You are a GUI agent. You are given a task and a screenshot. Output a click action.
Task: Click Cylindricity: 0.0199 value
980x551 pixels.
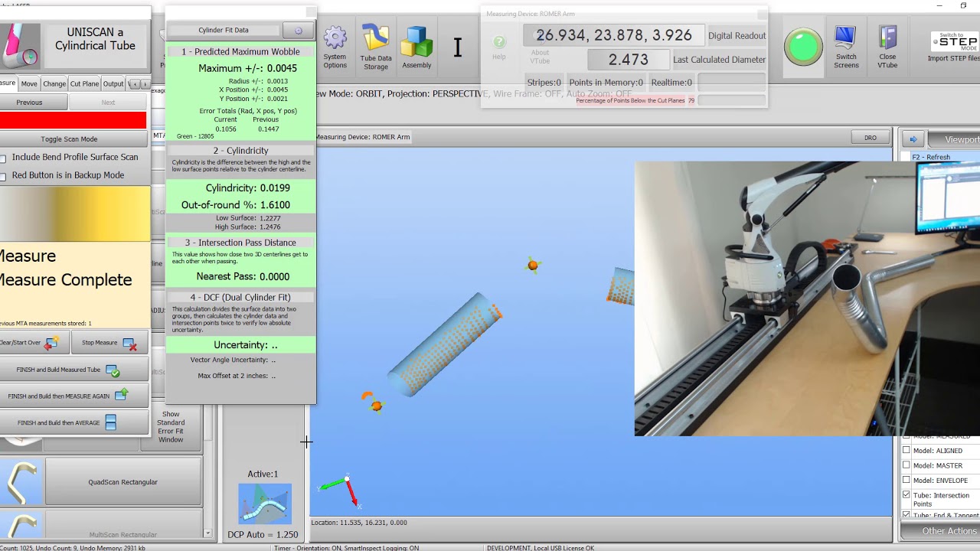247,188
